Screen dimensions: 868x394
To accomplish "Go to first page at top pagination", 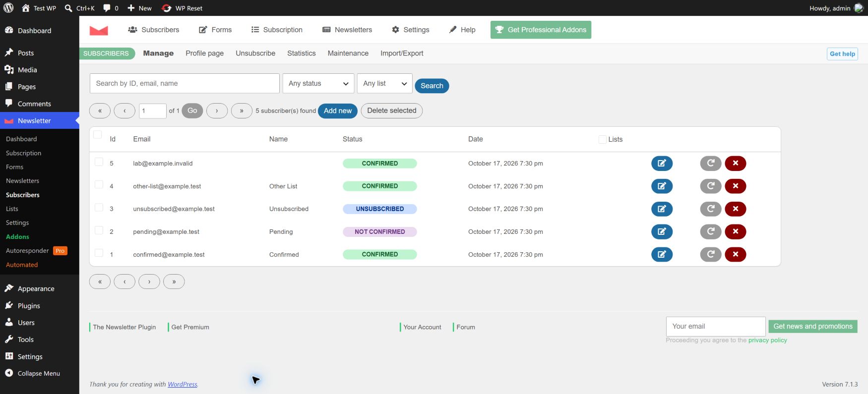I will pos(100,111).
